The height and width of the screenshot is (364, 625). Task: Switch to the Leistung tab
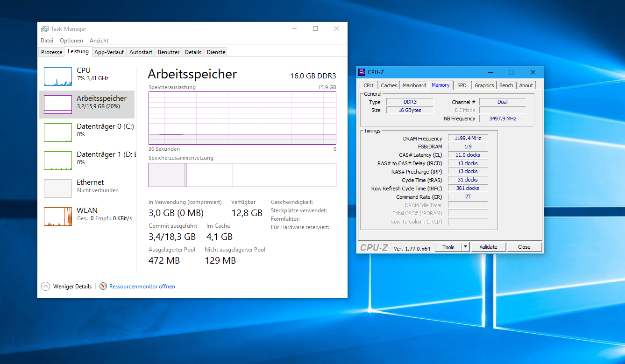pyautogui.click(x=78, y=51)
